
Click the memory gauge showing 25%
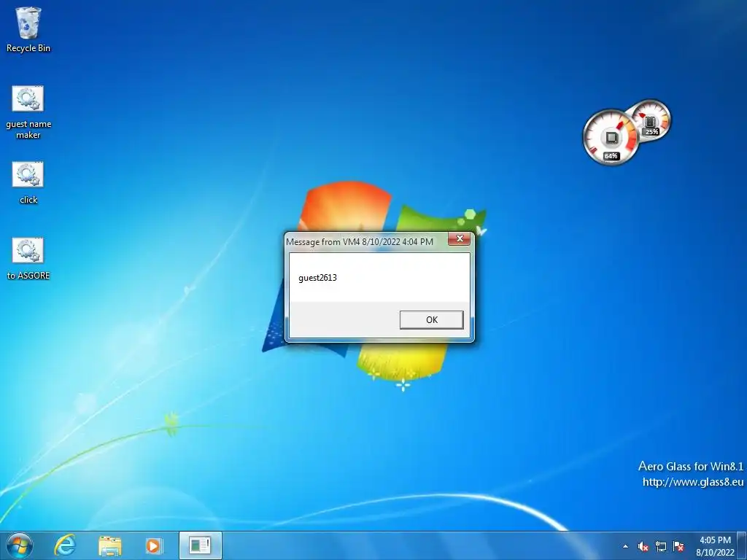(x=651, y=120)
